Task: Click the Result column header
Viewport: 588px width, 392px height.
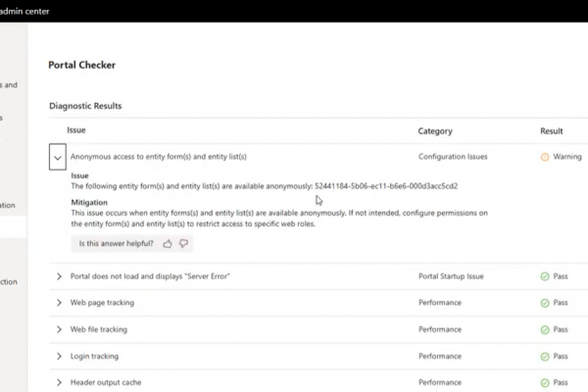Action: click(551, 130)
